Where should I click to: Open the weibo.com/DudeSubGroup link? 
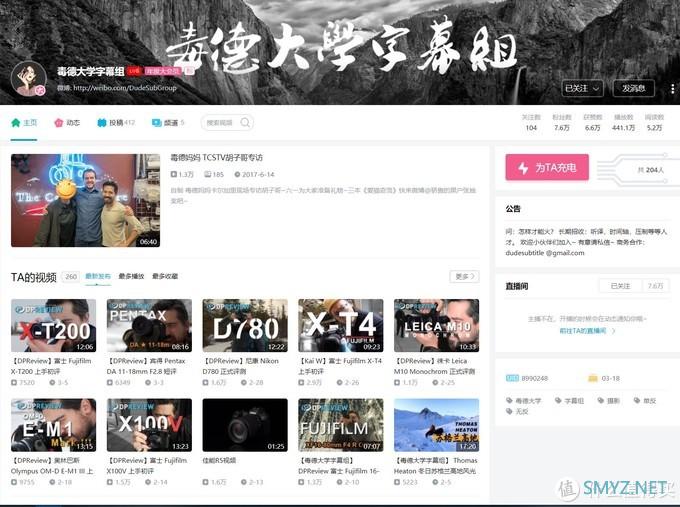[125, 88]
